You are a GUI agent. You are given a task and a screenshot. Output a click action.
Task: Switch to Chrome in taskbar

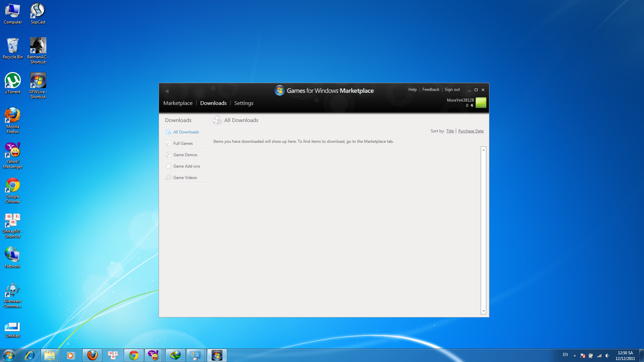tap(134, 355)
